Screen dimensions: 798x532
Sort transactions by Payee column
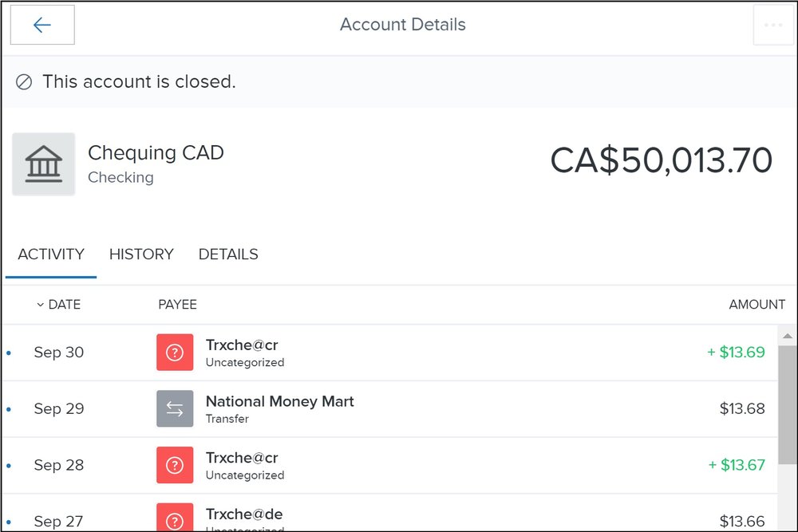177,305
